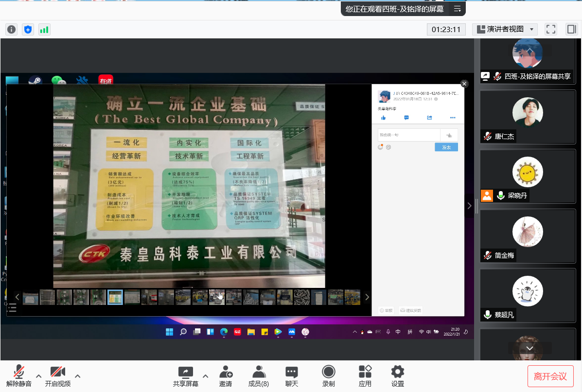The height and width of the screenshot is (392, 582).
Task: Expand share options arrow beside 共享屏幕
Action: [x=205, y=376]
